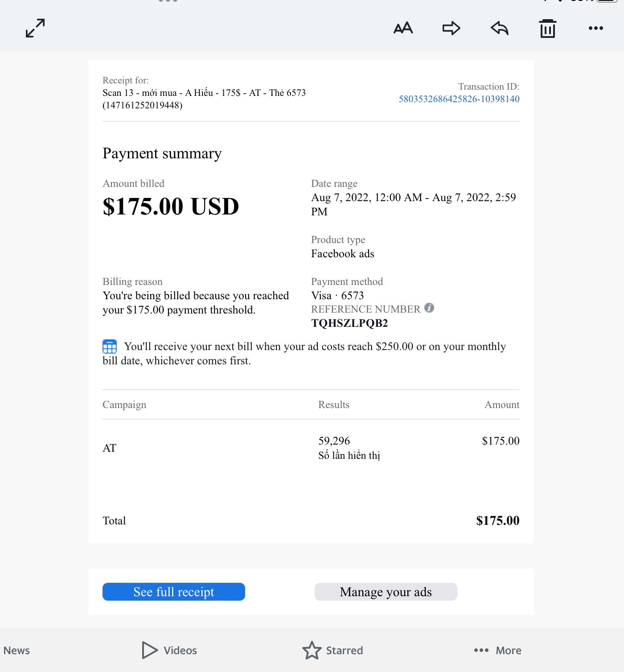Expand the More tab options

click(497, 650)
